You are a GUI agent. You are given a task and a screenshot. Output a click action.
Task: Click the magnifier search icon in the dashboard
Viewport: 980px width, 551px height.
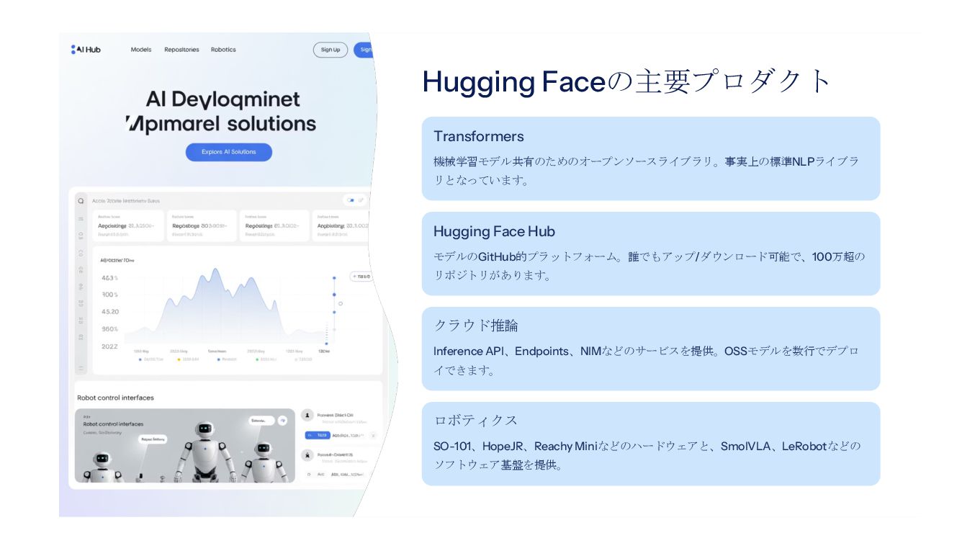click(81, 201)
